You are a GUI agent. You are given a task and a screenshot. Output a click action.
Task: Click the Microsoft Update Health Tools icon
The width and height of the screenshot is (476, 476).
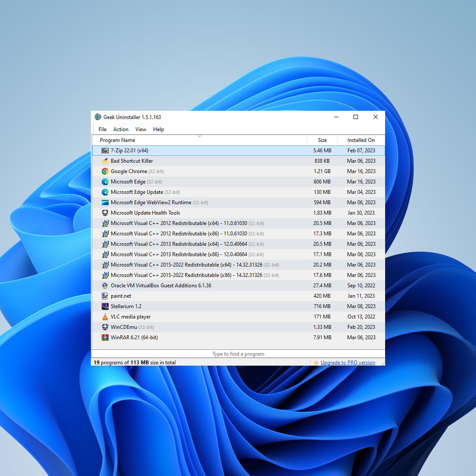(x=105, y=213)
